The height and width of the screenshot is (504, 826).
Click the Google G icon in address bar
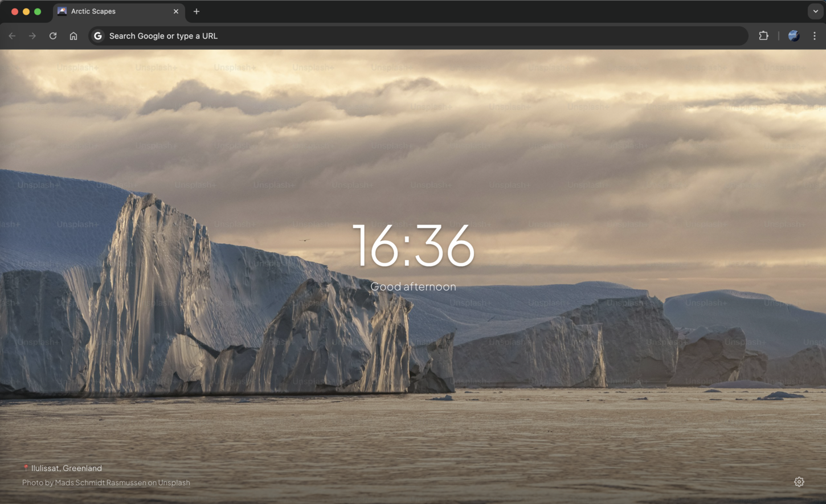coord(98,36)
